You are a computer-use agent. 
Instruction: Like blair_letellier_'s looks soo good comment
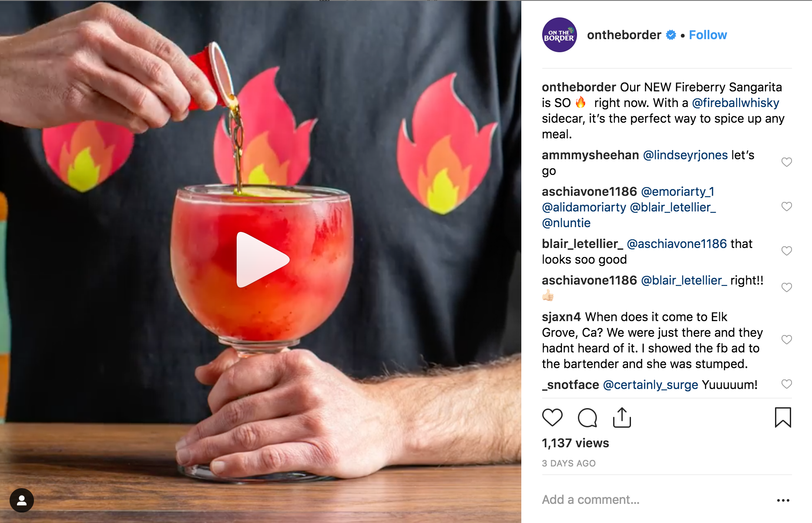786,251
